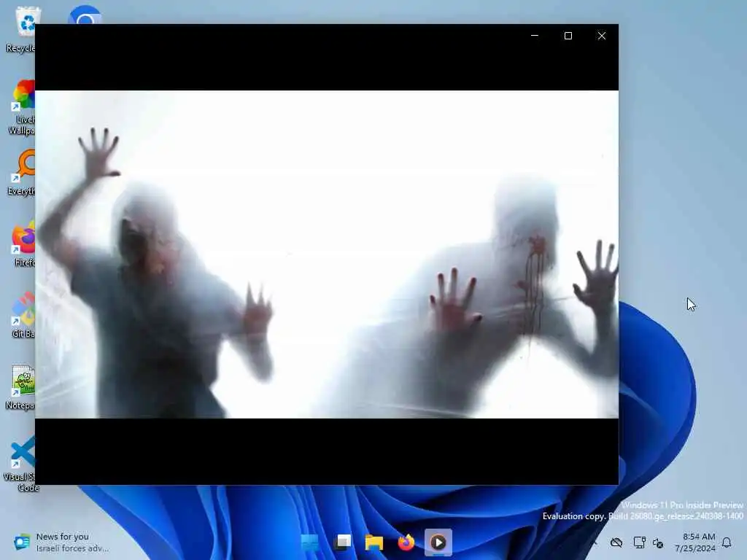
Task: Open the muted volume tray icon
Action: 658,542
